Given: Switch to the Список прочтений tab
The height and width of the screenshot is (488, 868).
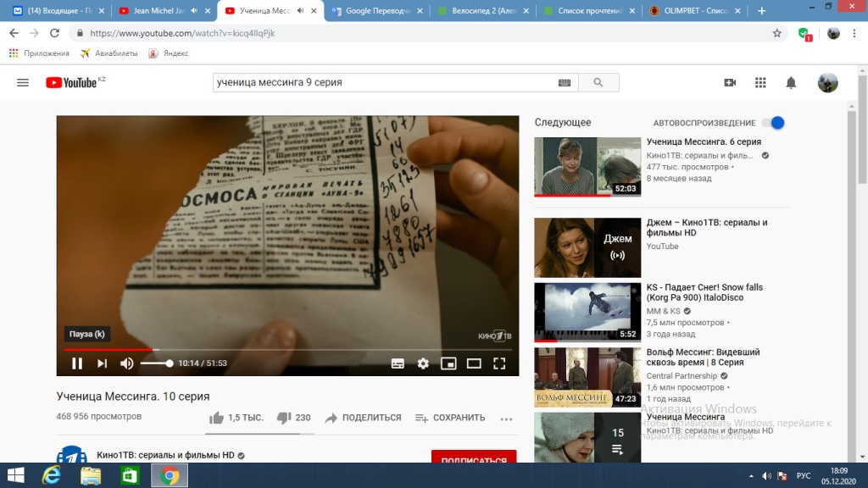Looking at the screenshot, I should tap(589, 10).
